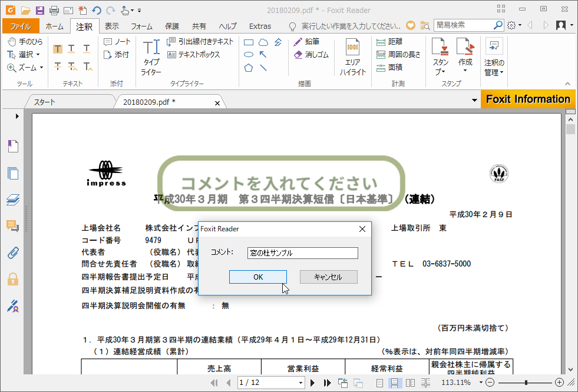Viewport: 578px width, 392px height.
Task: Select the Hand (手のひら) tool
Action: click(x=25, y=42)
